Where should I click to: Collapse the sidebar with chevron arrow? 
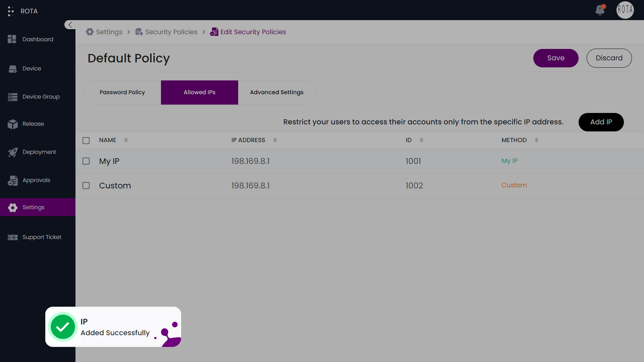pos(70,25)
